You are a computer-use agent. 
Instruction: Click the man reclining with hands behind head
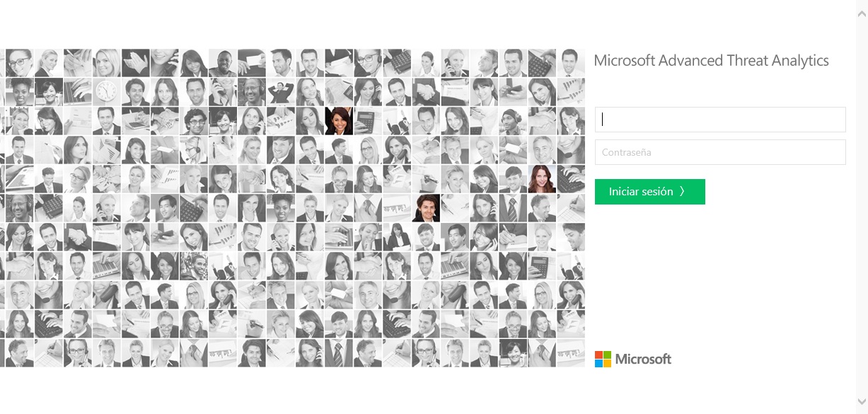[280, 92]
